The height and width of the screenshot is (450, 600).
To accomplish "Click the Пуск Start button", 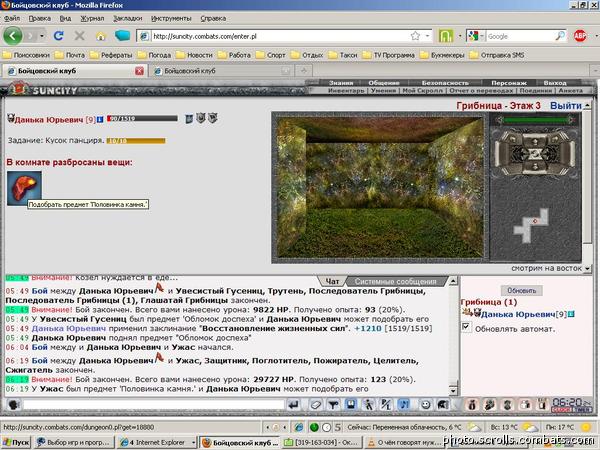I will coord(15,442).
